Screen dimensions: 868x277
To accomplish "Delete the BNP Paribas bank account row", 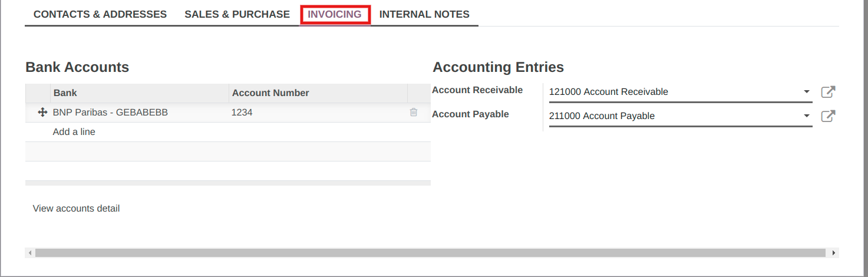I will [x=414, y=112].
